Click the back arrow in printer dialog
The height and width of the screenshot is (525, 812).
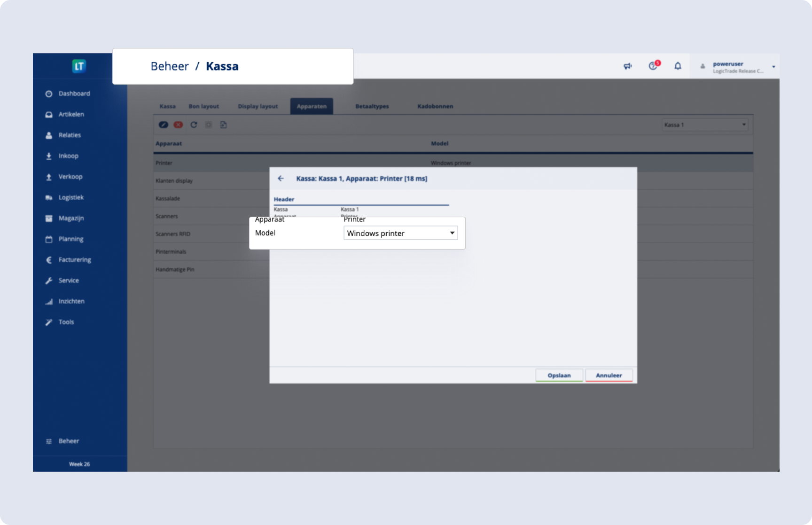pos(281,179)
